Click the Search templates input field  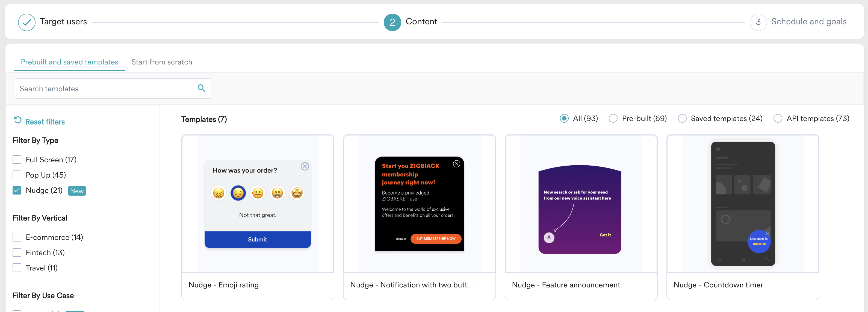click(x=104, y=89)
